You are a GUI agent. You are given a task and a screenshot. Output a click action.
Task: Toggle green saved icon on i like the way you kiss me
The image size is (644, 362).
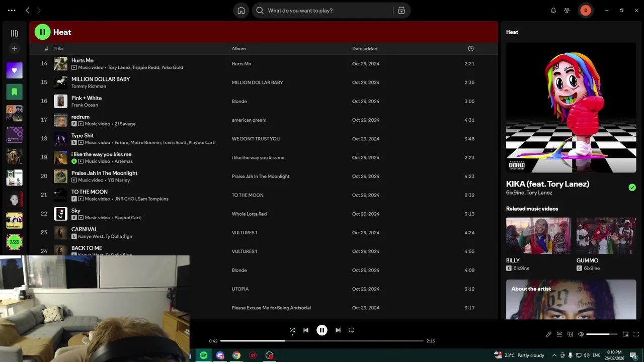pyautogui.click(x=74, y=161)
